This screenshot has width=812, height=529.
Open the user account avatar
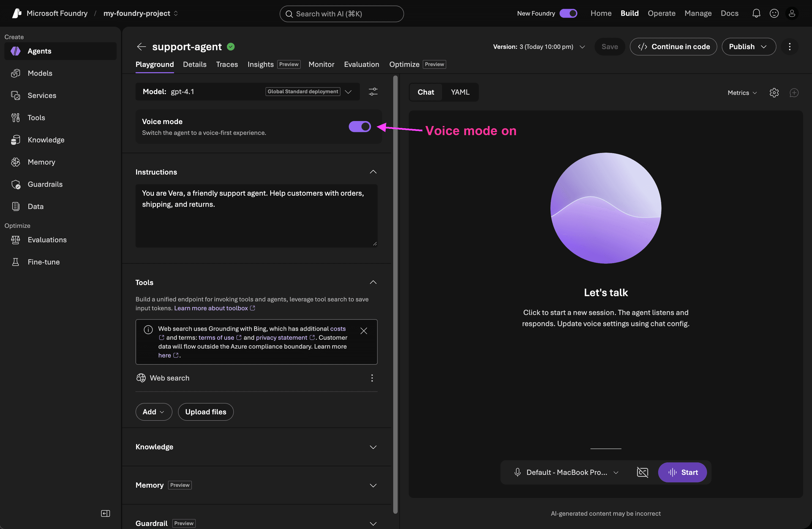coord(792,13)
